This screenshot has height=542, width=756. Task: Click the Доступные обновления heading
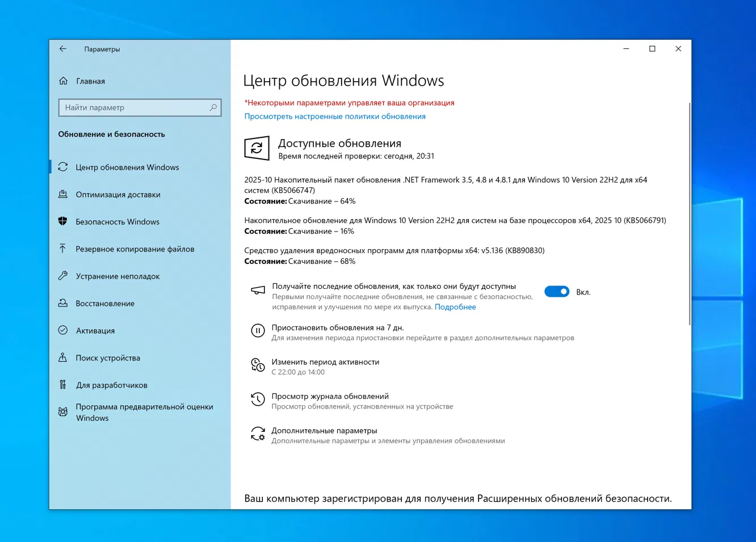click(339, 144)
